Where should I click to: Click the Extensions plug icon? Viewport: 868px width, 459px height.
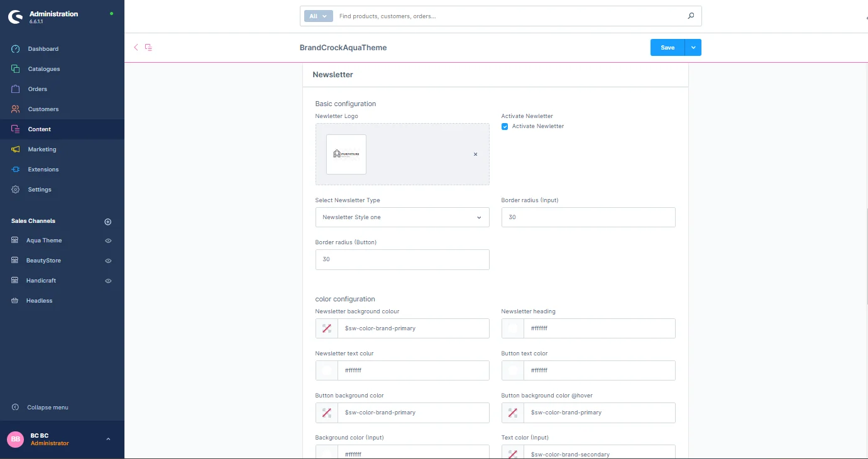click(16, 170)
